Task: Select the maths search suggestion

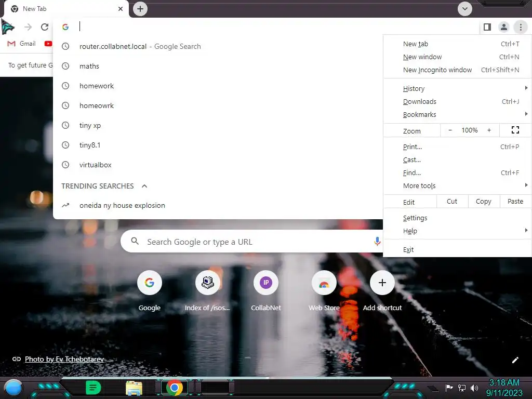Action: [x=218, y=66]
